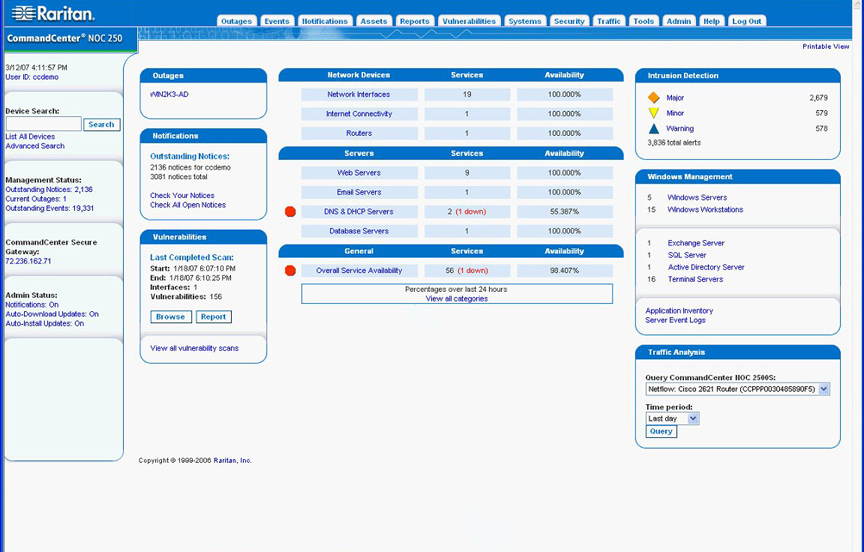Image resolution: width=864 pixels, height=552 pixels.
Task: Click Notifications: On admin status link
Action: pos(32,305)
